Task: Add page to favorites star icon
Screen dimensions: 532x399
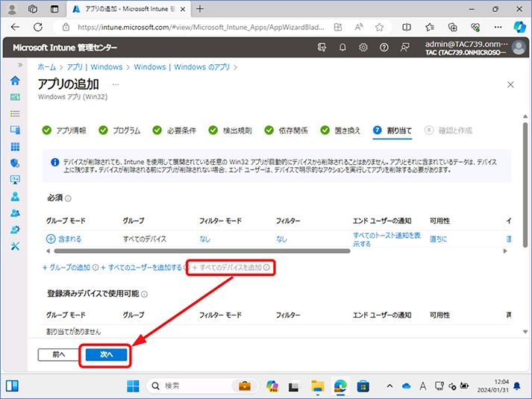Action: pyautogui.click(x=379, y=27)
